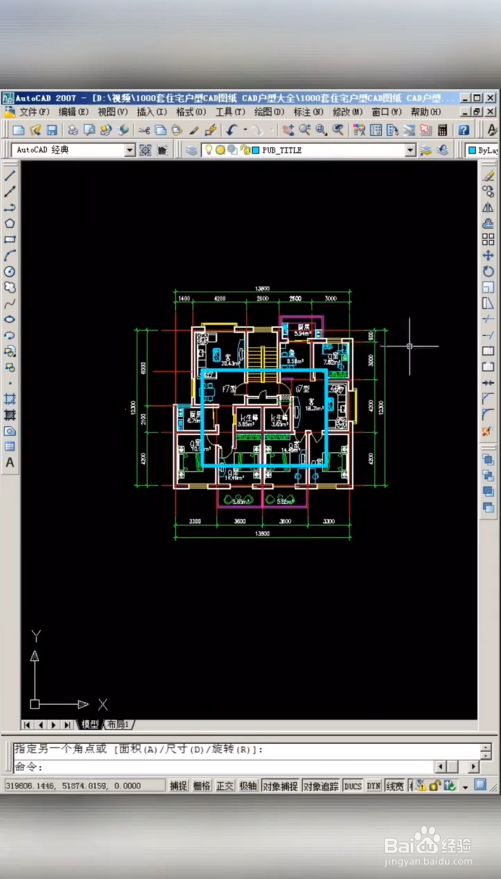This screenshot has height=879, width=501.
Task: Click the command window horizontal scrollbar
Action: tap(458, 767)
